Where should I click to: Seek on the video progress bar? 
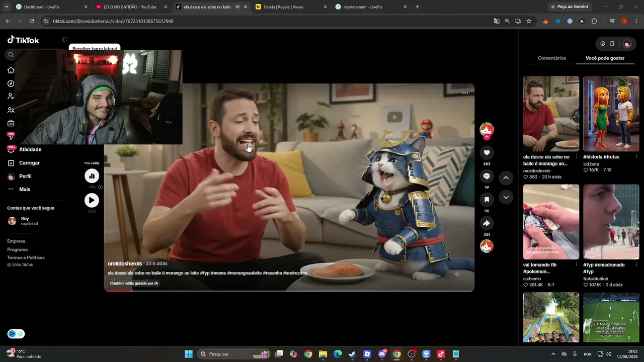click(289, 291)
